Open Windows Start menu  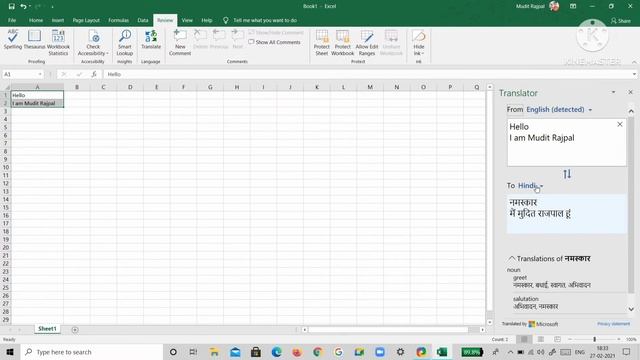click(x=10, y=352)
